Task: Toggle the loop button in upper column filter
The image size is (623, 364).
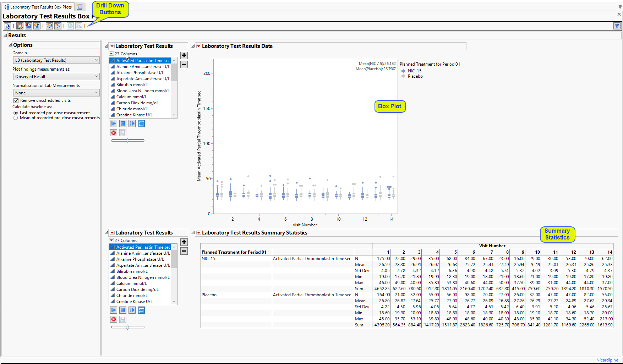Action: point(141,123)
